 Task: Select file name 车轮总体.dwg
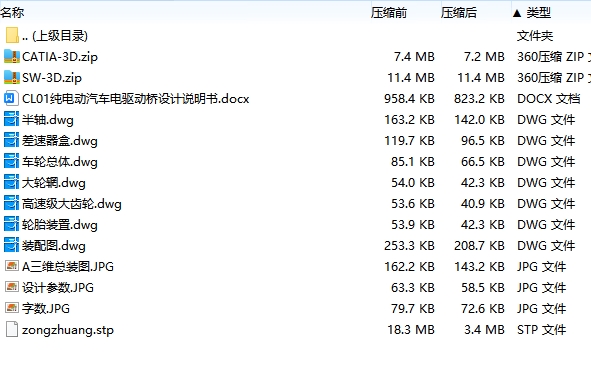tap(60, 162)
